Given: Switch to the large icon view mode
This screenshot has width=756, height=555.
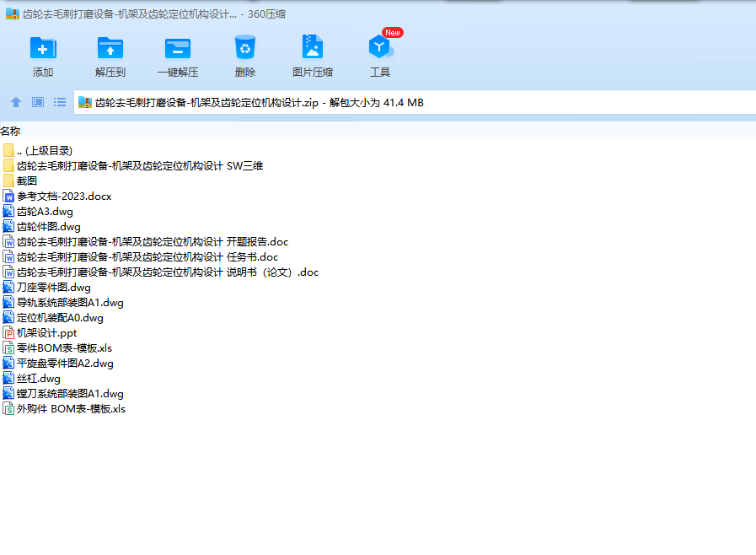Looking at the screenshot, I should pyautogui.click(x=38, y=102).
